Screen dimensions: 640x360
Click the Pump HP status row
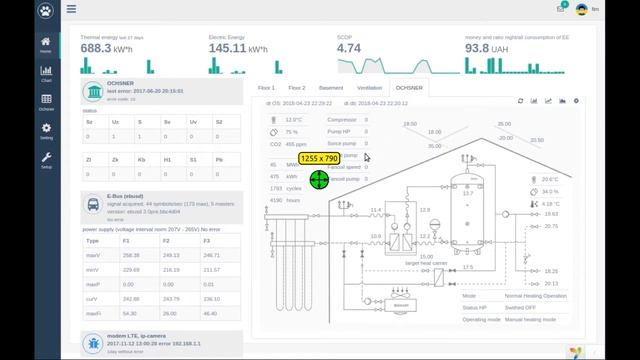coord(347,131)
